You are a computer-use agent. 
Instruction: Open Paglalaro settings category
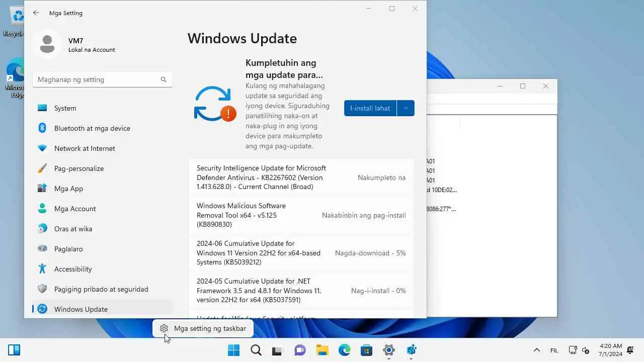(x=103, y=249)
